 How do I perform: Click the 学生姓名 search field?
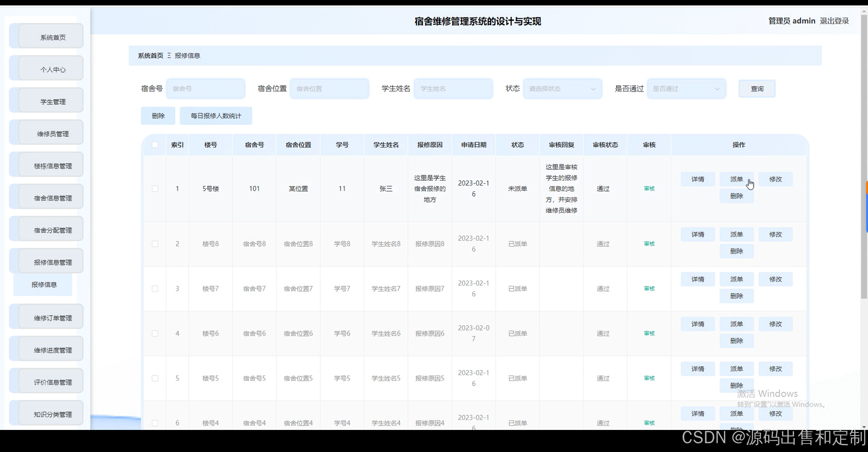coord(453,89)
